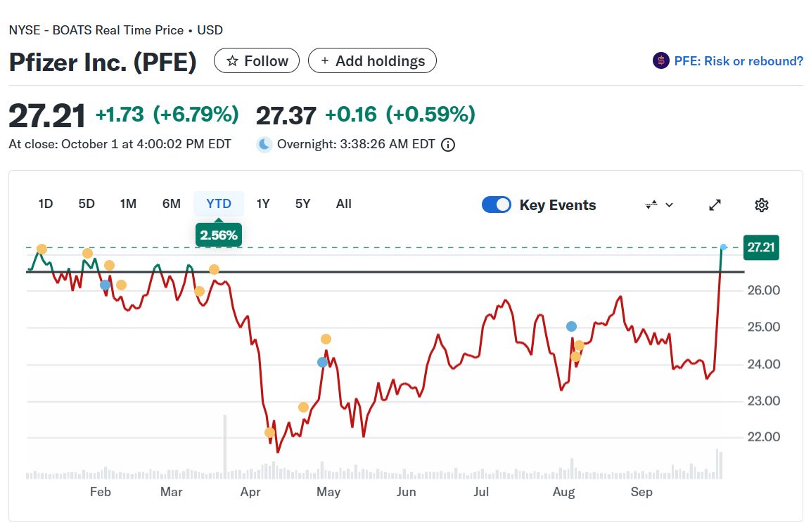Click the yellow event marker at April low
811x532 pixels.
pyautogui.click(x=269, y=432)
